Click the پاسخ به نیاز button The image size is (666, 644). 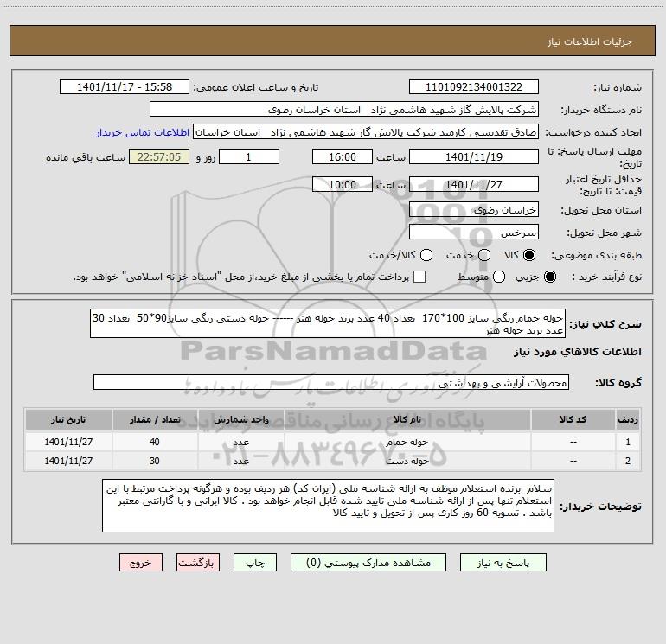coord(503,563)
